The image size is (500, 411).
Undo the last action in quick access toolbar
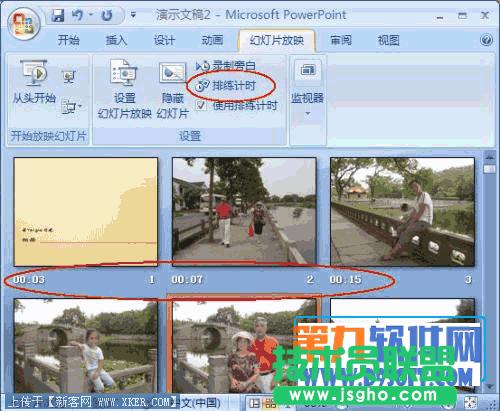pos(77,16)
